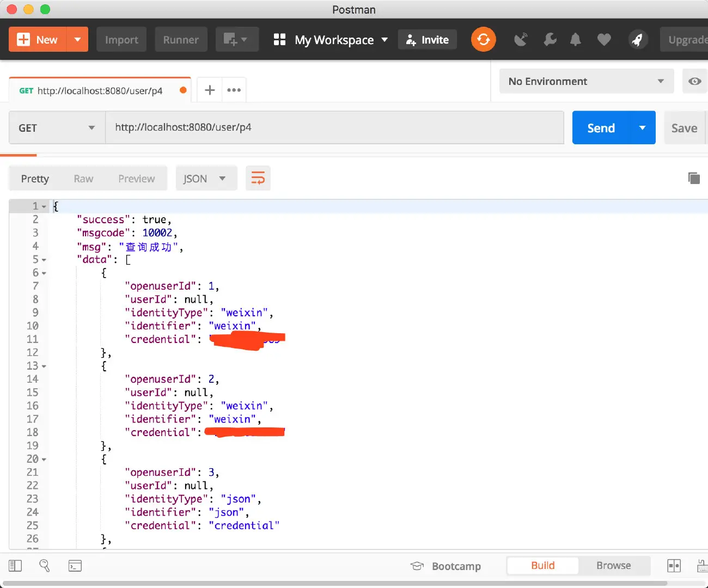Click the request URL input field

click(x=334, y=128)
